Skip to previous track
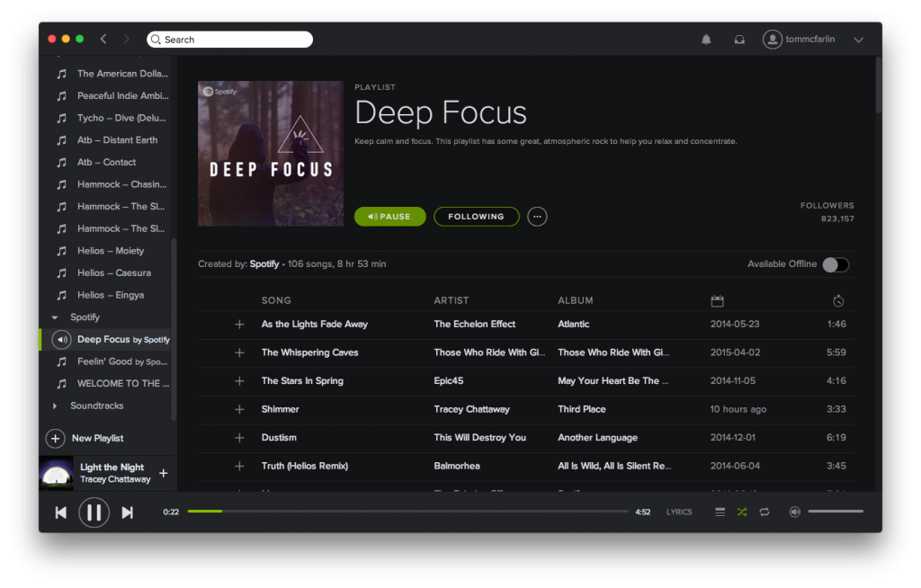 point(60,512)
